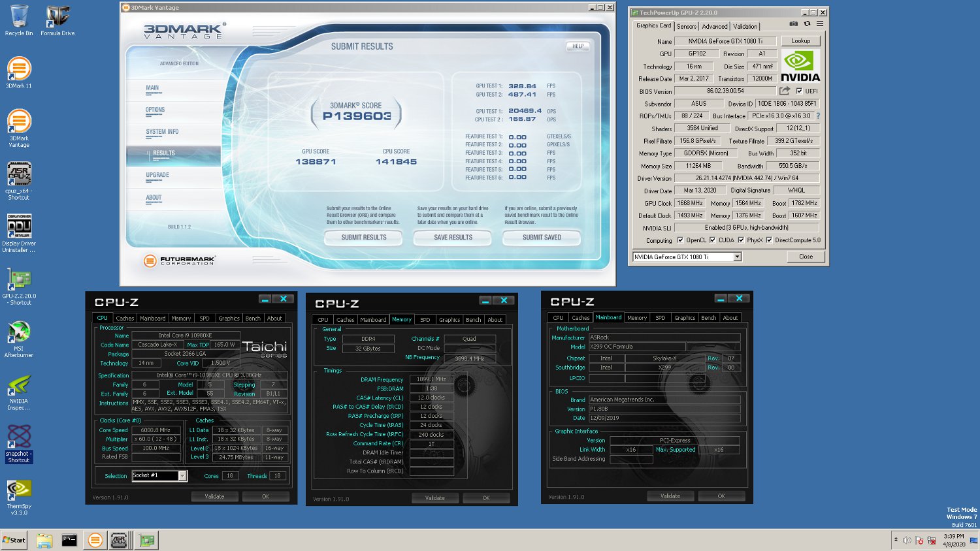
Task: Click the GPU name field in GPU-Z
Action: coord(725,41)
